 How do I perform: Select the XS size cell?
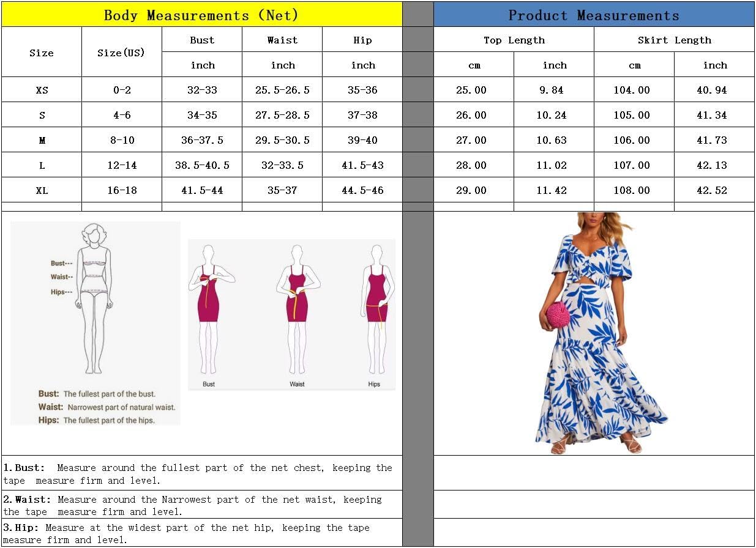[x=42, y=90]
